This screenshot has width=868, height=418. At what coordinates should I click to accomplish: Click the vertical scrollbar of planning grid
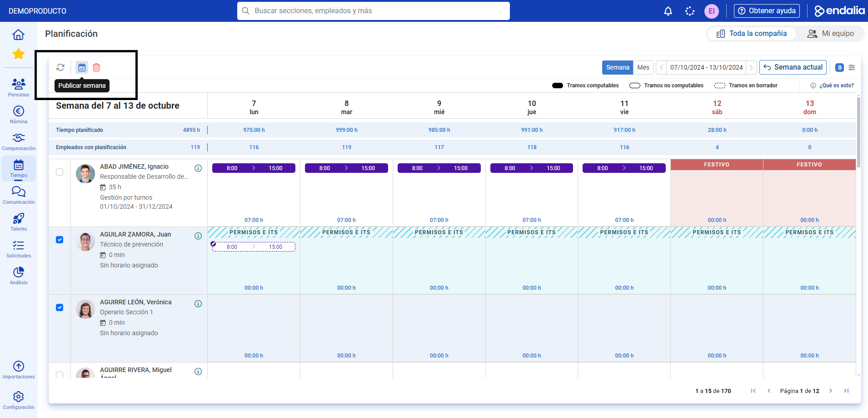(x=858, y=132)
